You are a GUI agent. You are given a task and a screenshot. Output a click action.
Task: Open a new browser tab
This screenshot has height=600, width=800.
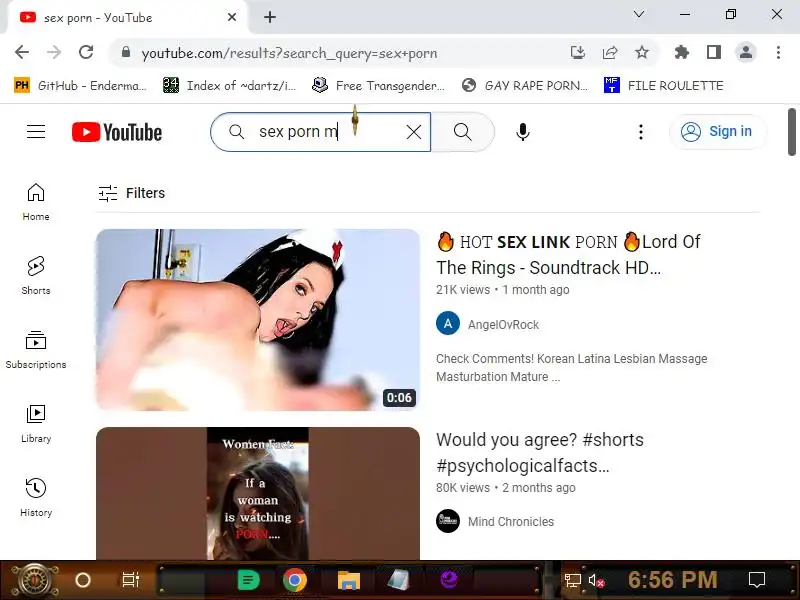tap(270, 17)
